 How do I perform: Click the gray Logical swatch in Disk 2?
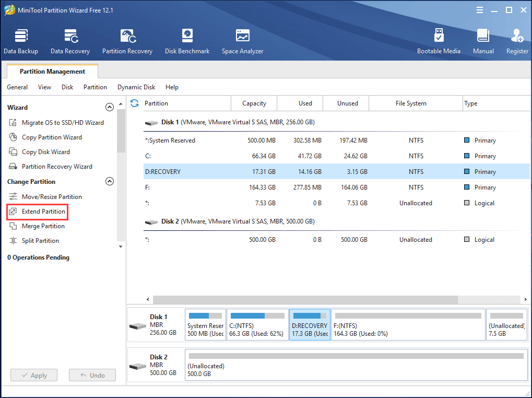[x=467, y=239]
